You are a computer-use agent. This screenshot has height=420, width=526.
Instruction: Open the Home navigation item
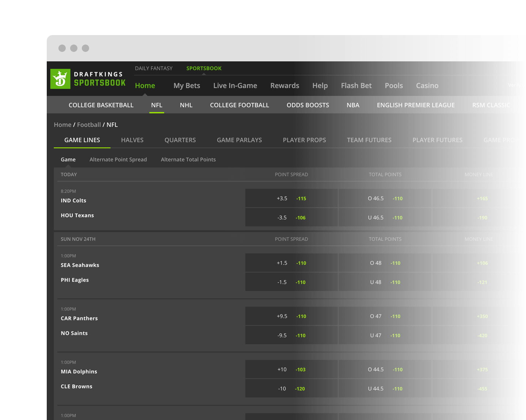click(145, 85)
